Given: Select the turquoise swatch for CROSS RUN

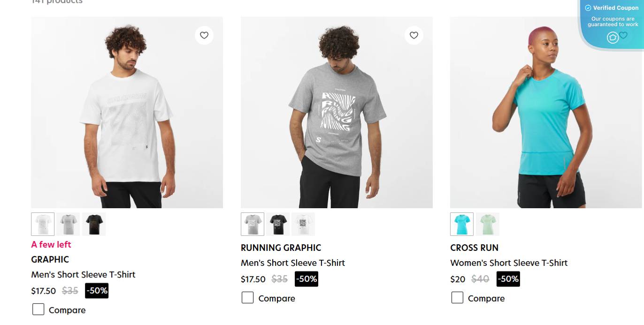Looking at the screenshot, I should pyautogui.click(x=462, y=224).
